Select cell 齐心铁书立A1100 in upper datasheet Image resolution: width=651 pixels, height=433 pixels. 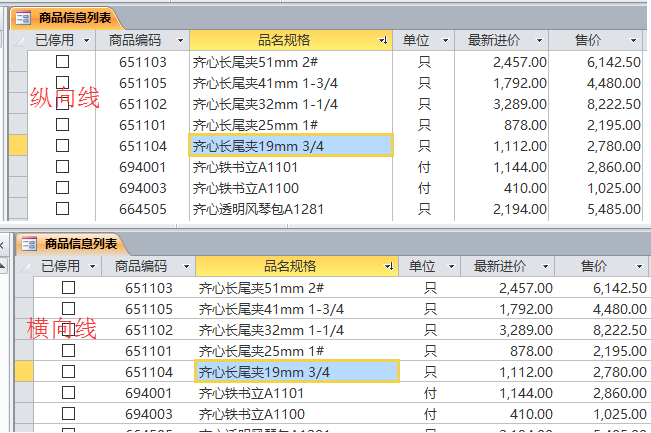click(x=291, y=188)
